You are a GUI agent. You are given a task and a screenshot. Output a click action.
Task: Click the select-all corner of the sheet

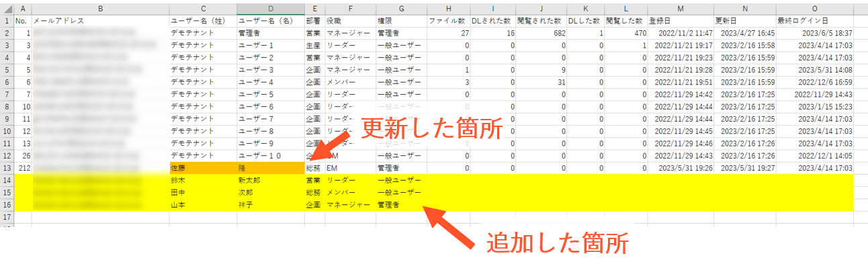[7, 8]
